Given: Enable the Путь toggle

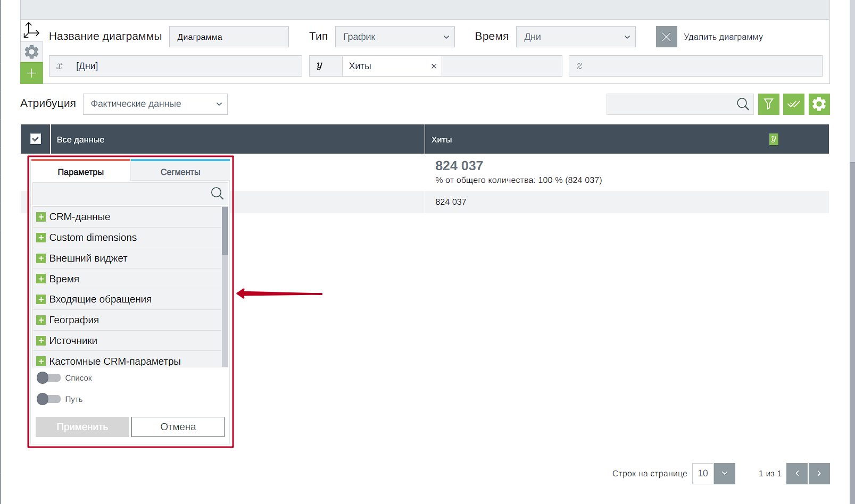Looking at the screenshot, I should [48, 399].
